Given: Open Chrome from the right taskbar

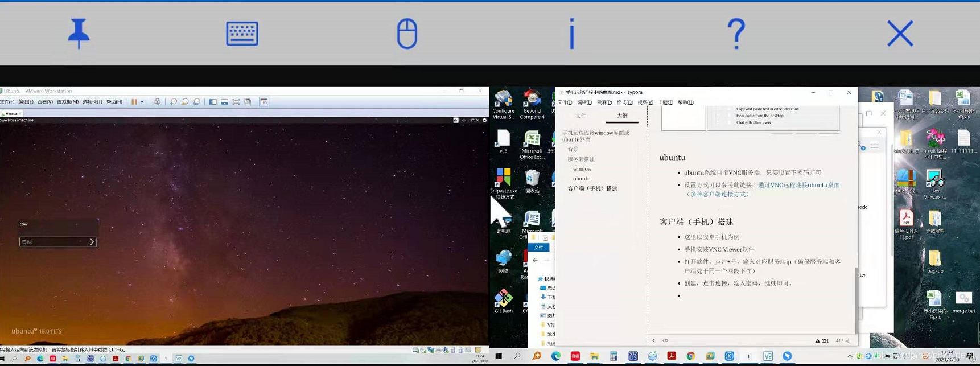Looking at the screenshot, I should coord(690,356).
